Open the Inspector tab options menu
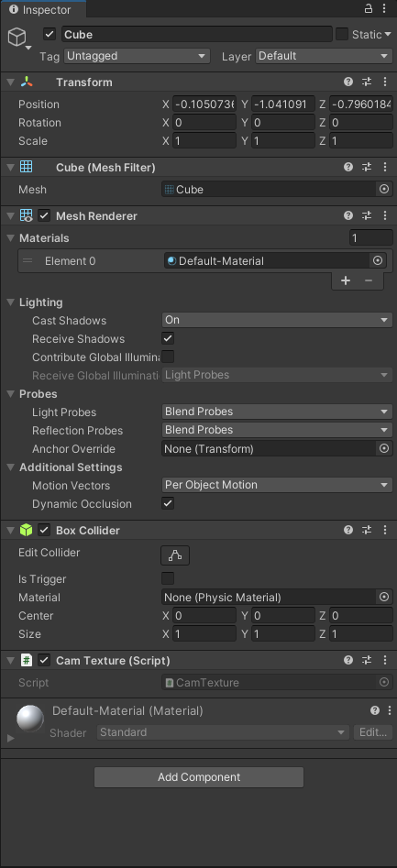 coord(385,8)
